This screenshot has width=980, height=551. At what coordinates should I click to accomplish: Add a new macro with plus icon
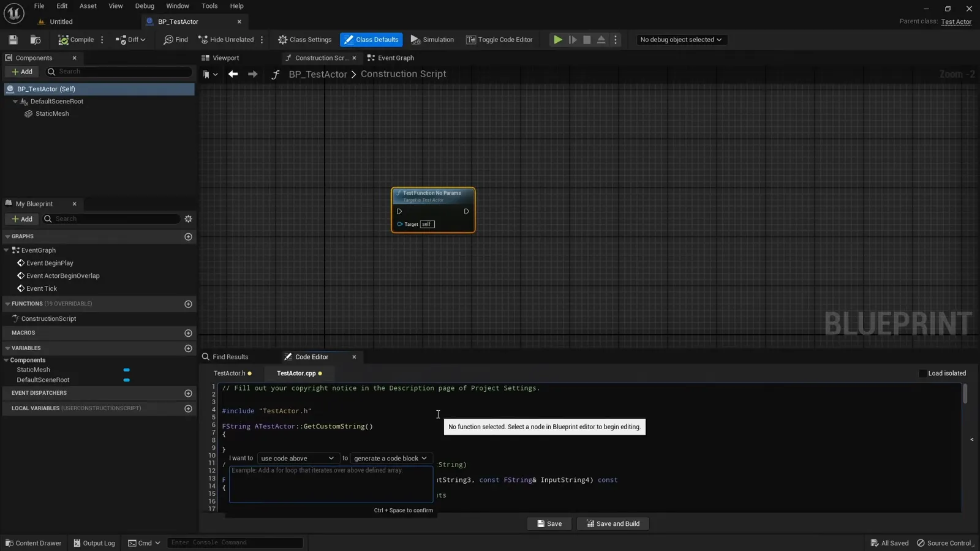188,333
